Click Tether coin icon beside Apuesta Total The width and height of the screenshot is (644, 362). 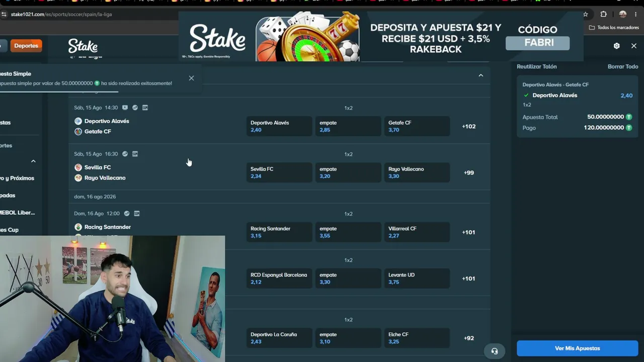[629, 117]
